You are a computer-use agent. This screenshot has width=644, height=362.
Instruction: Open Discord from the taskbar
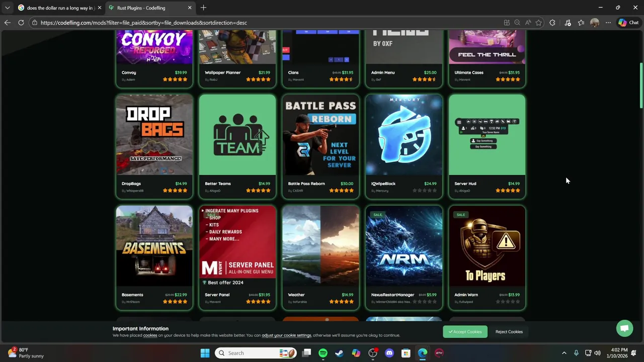click(x=389, y=353)
